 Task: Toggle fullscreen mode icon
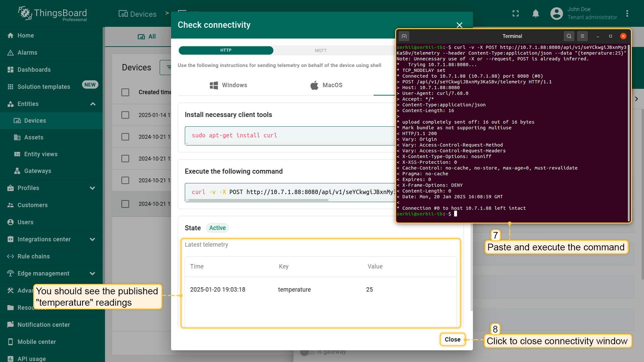516,13
